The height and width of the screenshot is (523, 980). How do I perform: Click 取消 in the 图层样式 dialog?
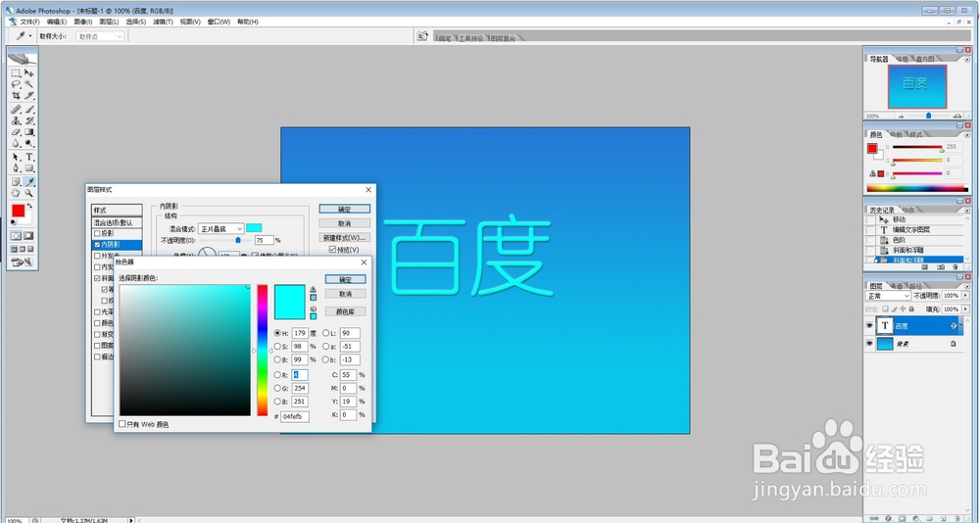click(x=344, y=223)
